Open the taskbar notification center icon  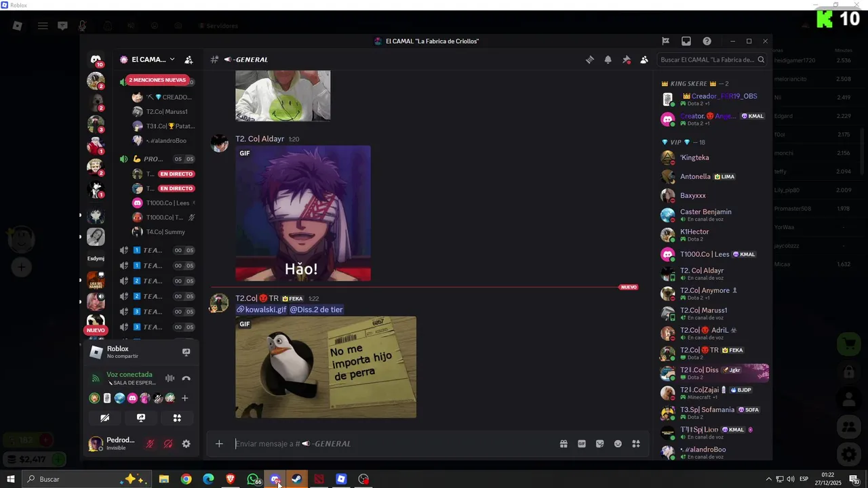(854, 479)
